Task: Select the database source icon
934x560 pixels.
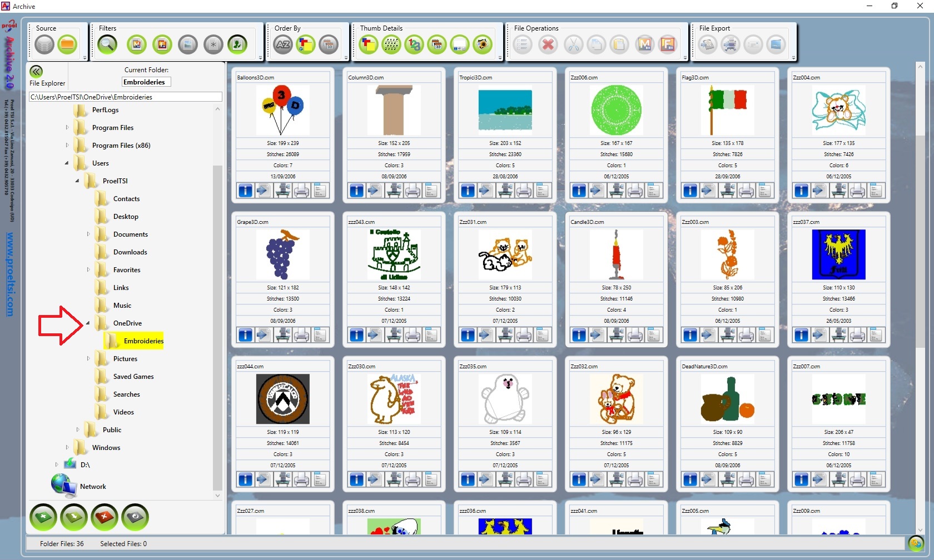Action: pos(44,44)
